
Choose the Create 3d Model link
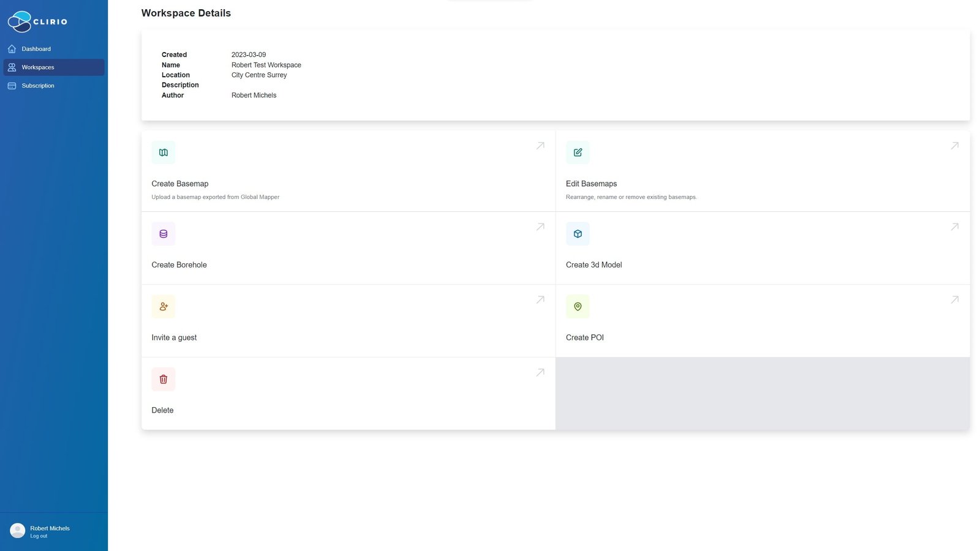pos(594,265)
